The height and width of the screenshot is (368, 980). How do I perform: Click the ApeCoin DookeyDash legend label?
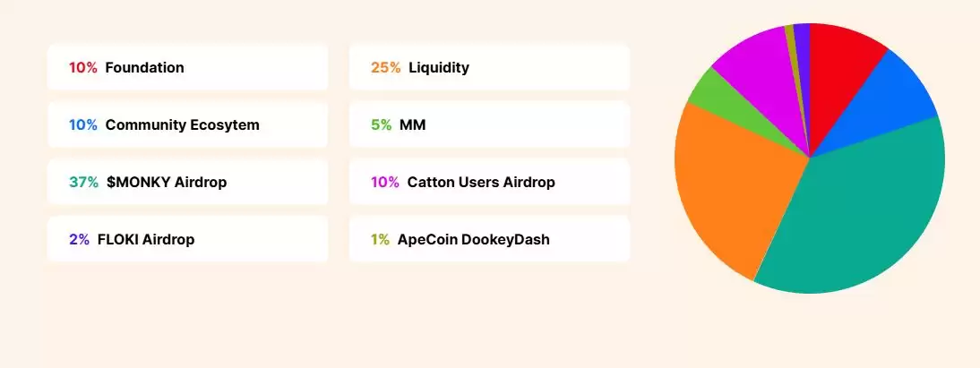click(x=473, y=240)
